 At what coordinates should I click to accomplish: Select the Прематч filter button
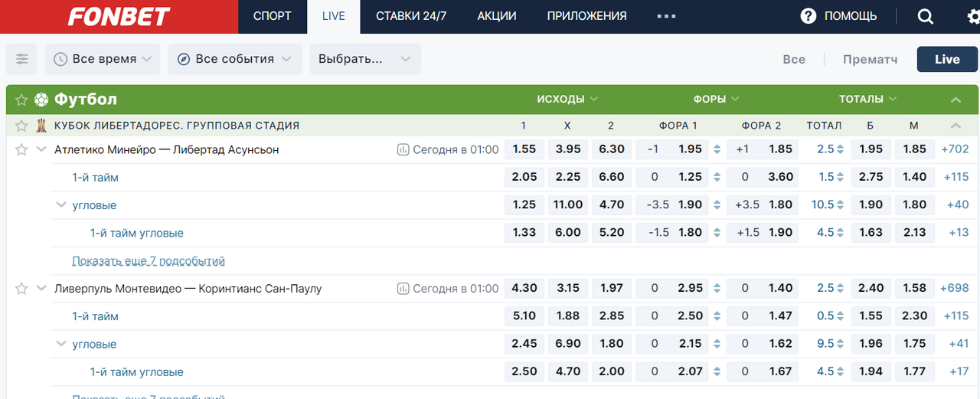(x=870, y=59)
